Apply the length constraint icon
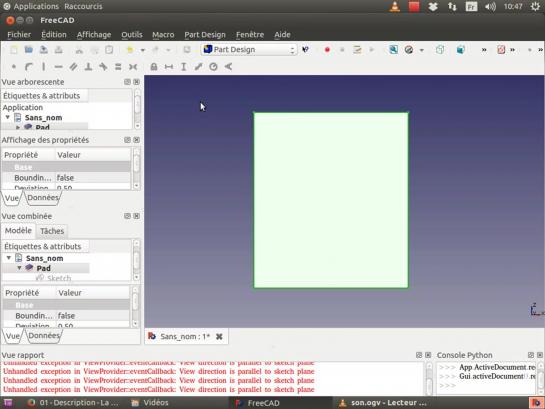The height and width of the screenshot is (409, 545). [x=198, y=66]
